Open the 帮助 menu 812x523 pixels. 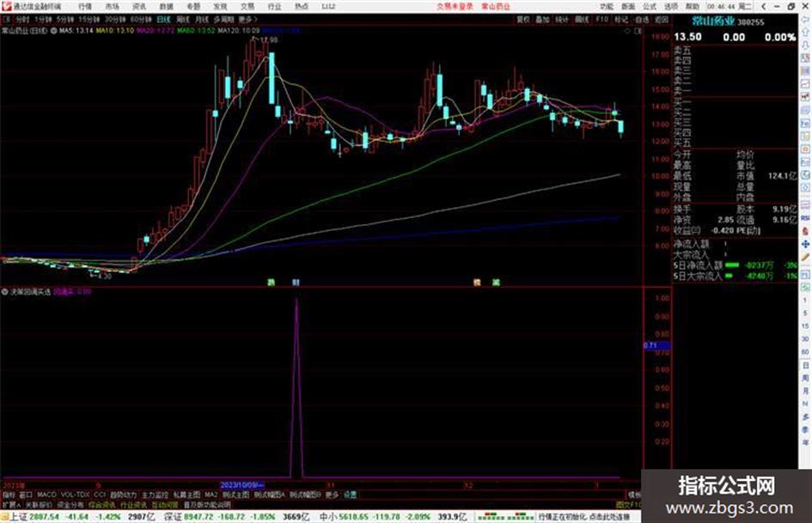click(693, 6)
